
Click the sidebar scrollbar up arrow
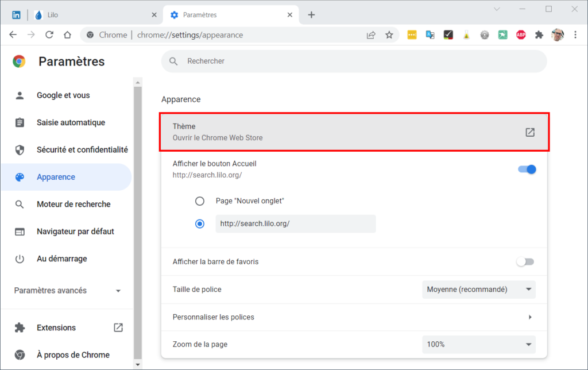pyautogui.click(x=138, y=82)
